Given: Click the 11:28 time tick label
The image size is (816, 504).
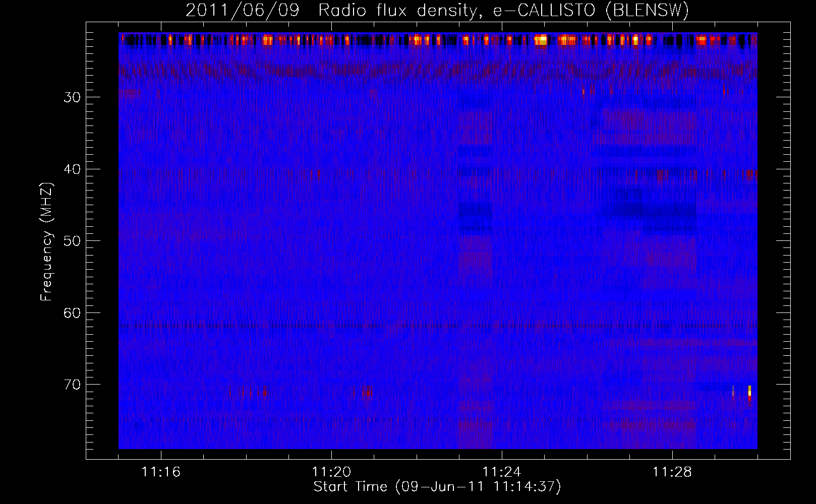Looking at the screenshot, I should [672, 472].
